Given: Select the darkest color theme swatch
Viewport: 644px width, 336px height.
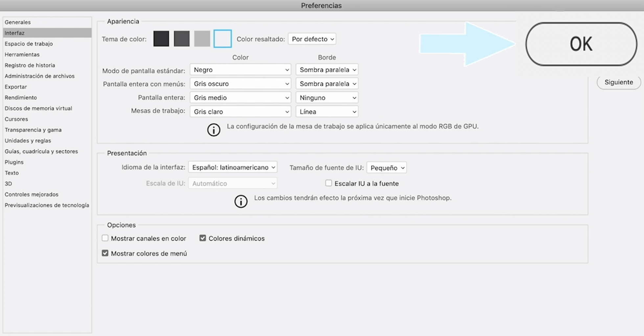Looking at the screenshot, I should click(161, 39).
